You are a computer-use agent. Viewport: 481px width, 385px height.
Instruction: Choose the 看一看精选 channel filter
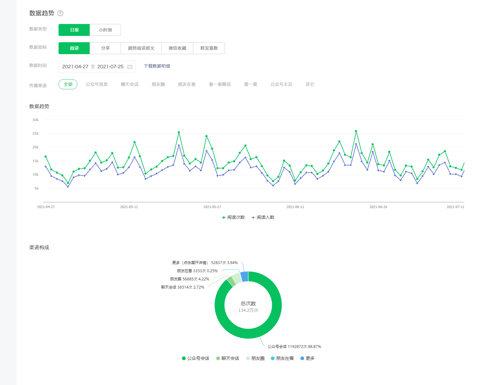click(x=220, y=84)
